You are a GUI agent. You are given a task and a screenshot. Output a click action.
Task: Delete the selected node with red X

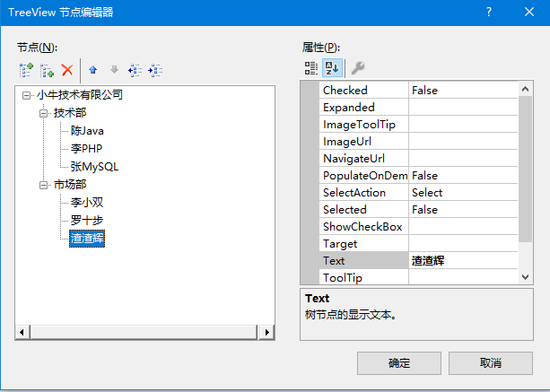coord(66,69)
